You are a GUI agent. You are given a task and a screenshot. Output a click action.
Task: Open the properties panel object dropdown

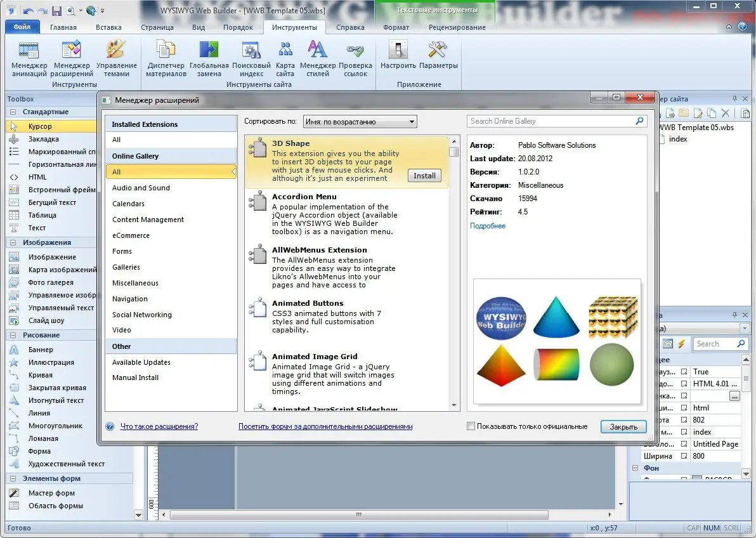point(745,329)
